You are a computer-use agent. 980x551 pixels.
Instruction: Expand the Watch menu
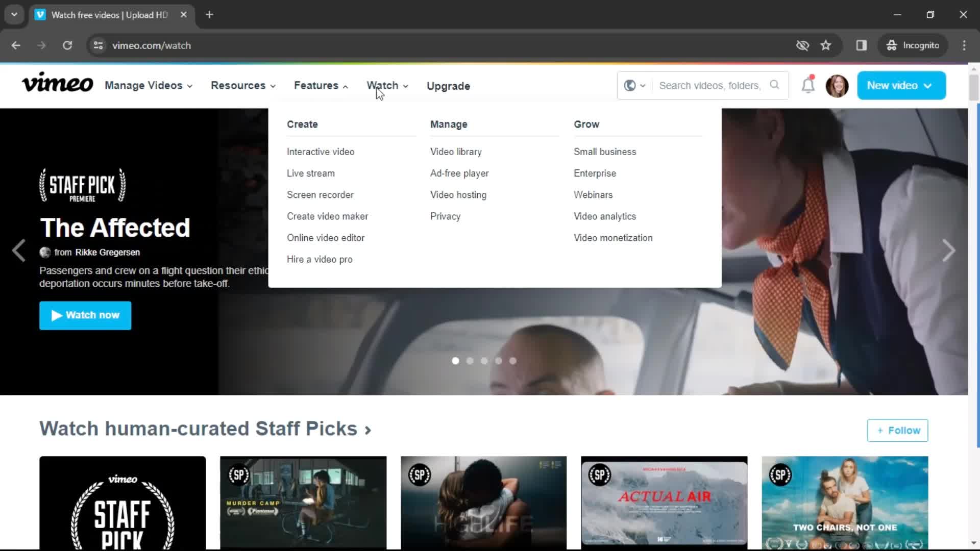387,86
